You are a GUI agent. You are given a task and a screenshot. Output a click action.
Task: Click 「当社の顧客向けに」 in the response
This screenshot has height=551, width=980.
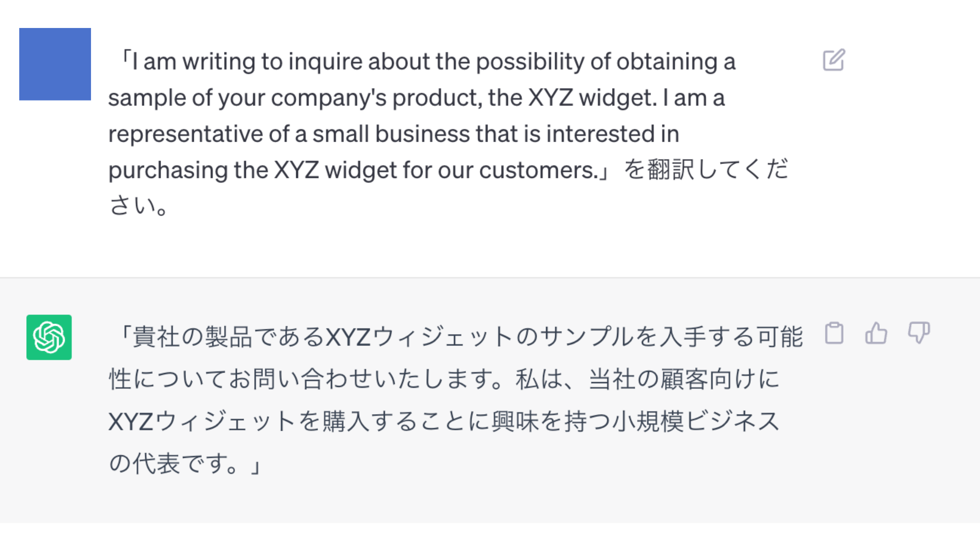point(684,379)
